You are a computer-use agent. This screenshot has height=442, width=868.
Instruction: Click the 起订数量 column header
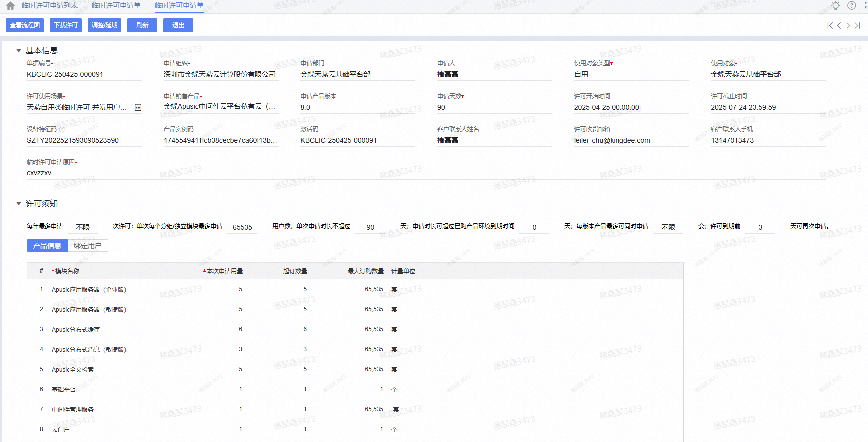[295, 271]
